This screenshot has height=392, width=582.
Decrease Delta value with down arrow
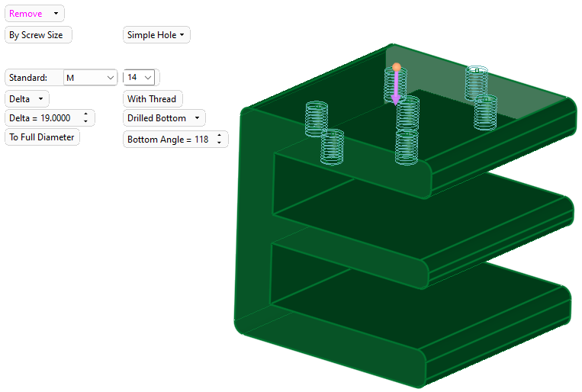click(x=85, y=122)
